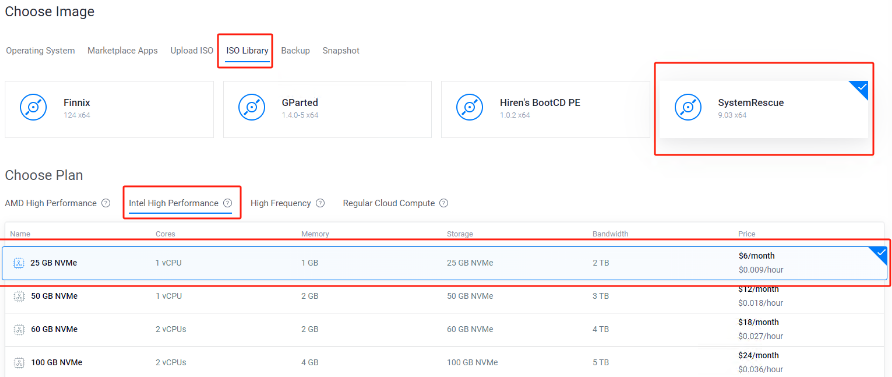Screen dimensions: 892x377
Task: Choose the GParted ISO card
Action: point(327,109)
